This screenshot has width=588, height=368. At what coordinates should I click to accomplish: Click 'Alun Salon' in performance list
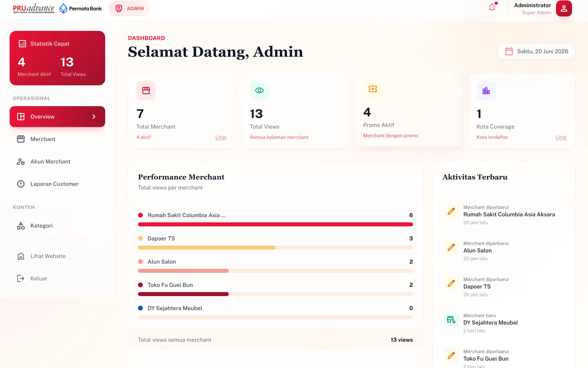(x=162, y=262)
